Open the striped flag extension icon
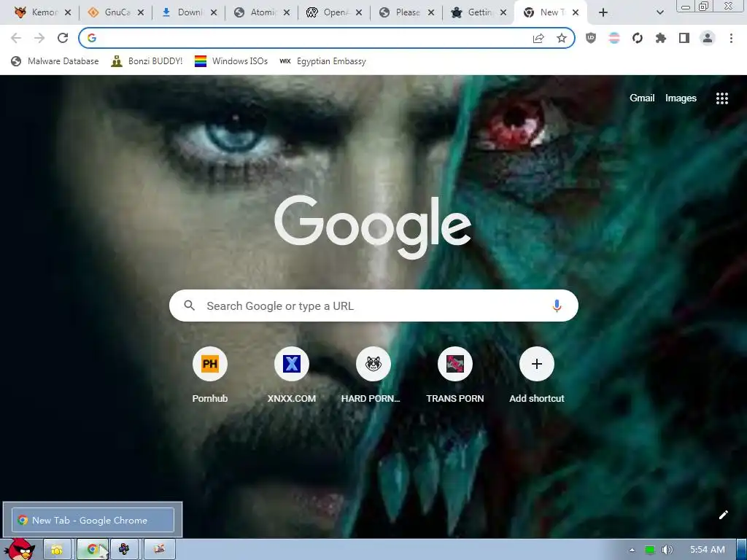 pyautogui.click(x=614, y=38)
